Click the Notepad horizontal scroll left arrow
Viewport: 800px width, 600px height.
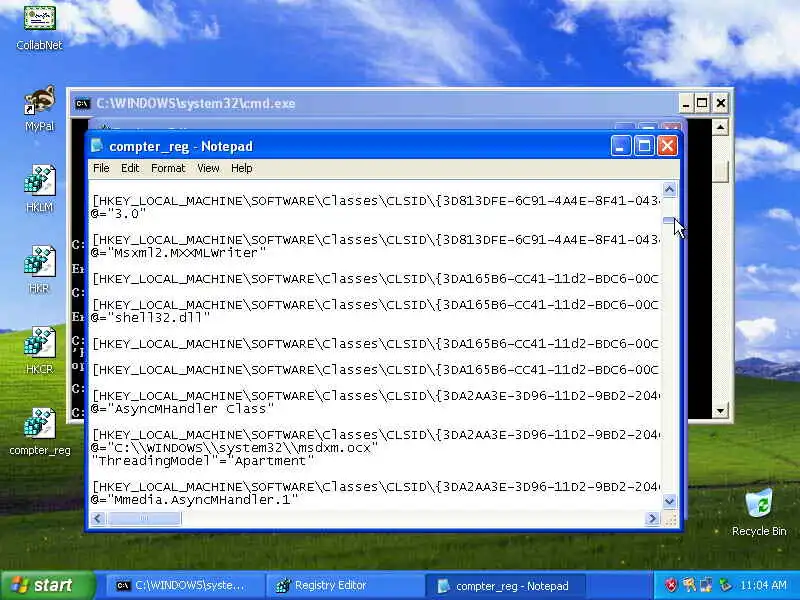coord(98,518)
